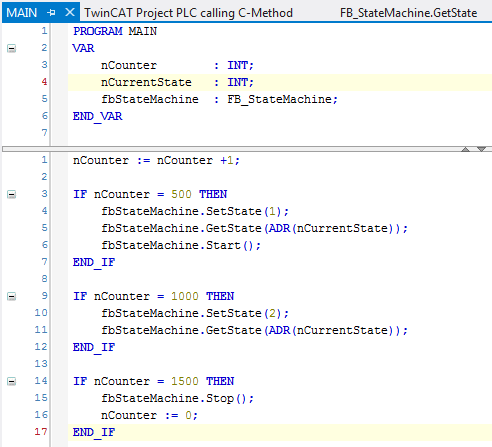Close the MAIN editor tab
Viewport: 492px width, 447px height.
(x=70, y=13)
